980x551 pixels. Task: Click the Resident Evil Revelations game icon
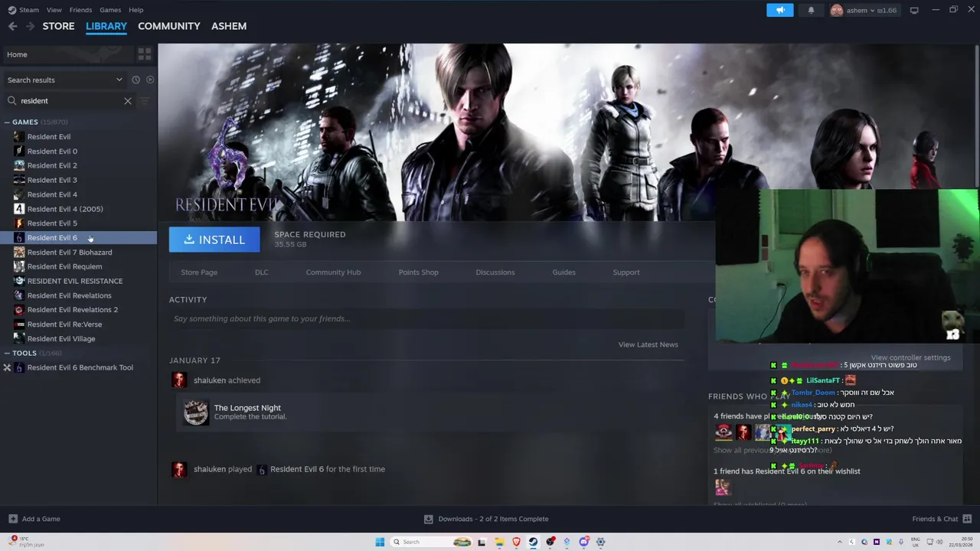pyautogui.click(x=19, y=295)
